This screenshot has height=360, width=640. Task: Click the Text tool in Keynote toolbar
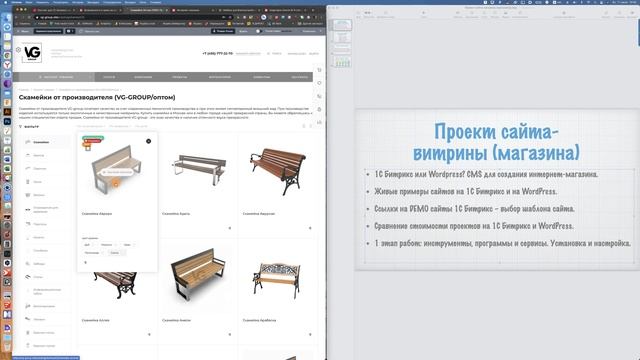pos(484,14)
